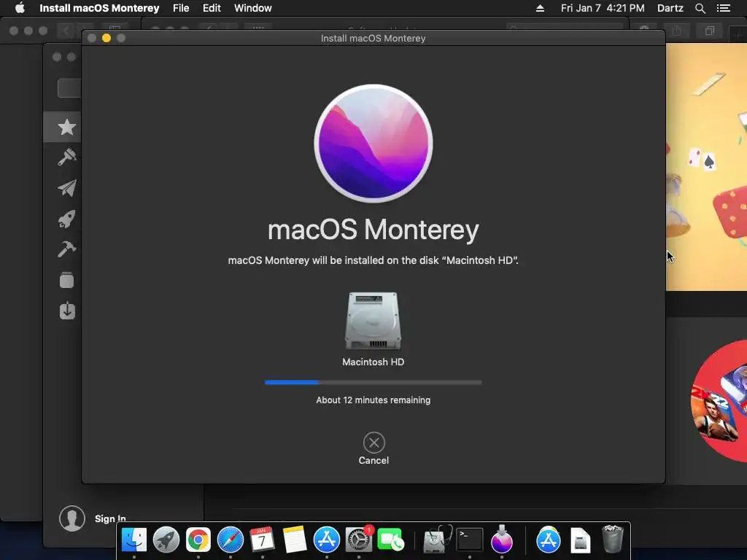The image size is (747, 560).
Task: Click the date and time in menu bar
Action: coord(603,8)
